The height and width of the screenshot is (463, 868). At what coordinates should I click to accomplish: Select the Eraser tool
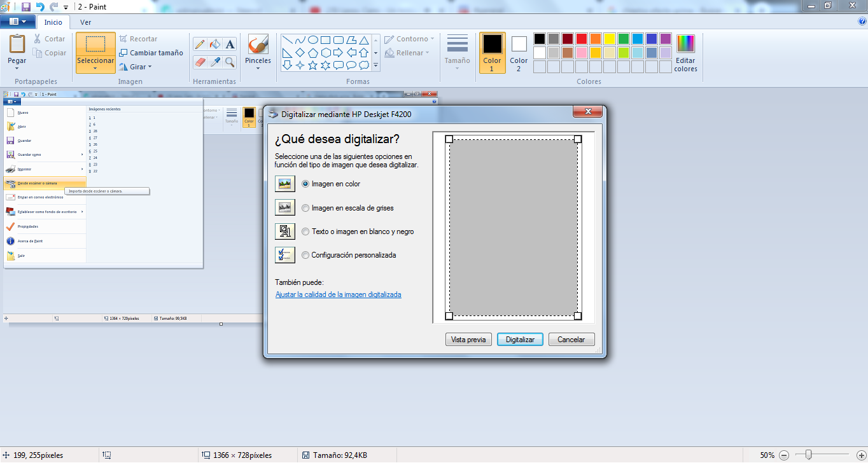pos(200,62)
